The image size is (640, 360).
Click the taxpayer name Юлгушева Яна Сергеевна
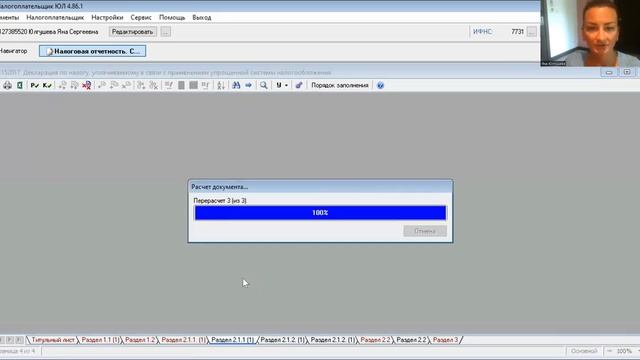(63, 32)
